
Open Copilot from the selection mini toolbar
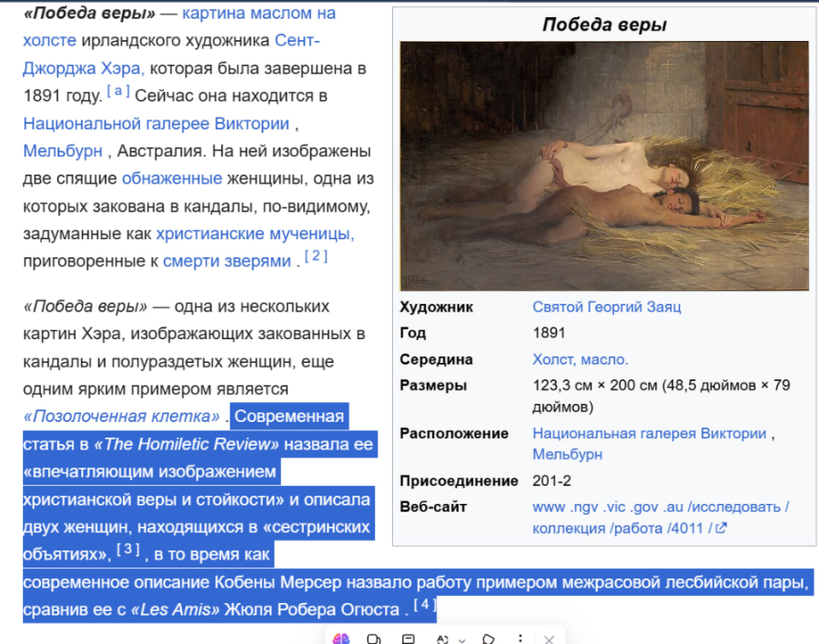[x=341, y=639]
